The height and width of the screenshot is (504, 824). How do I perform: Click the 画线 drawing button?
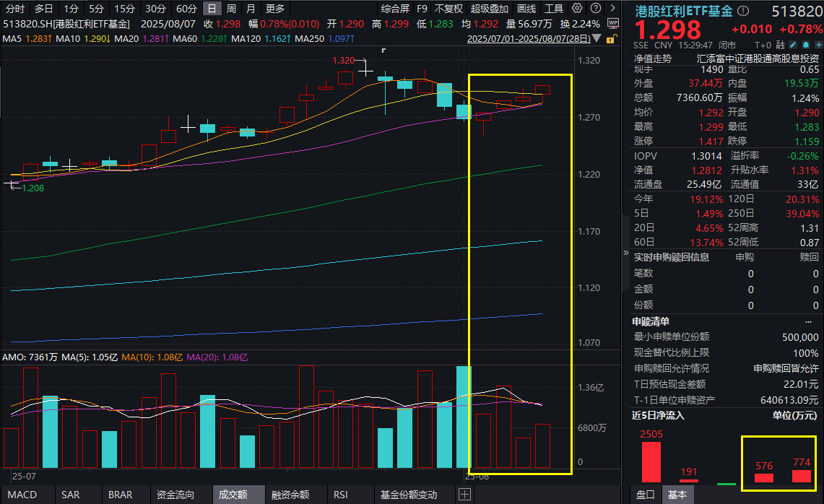[x=527, y=9]
